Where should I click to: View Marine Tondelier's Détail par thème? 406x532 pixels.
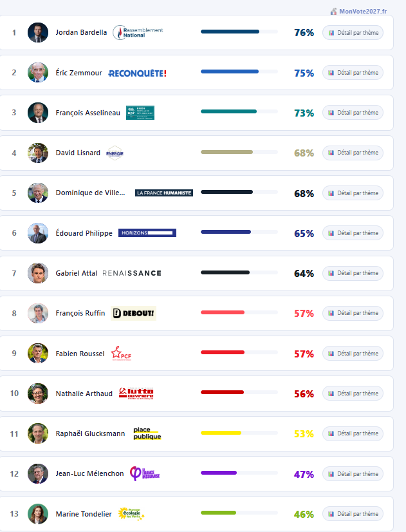[x=353, y=514]
